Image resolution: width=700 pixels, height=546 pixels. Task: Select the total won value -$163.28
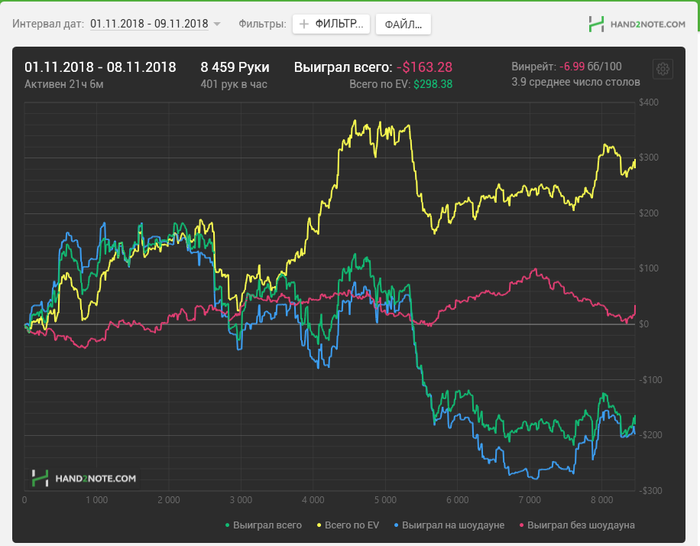point(425,67)
